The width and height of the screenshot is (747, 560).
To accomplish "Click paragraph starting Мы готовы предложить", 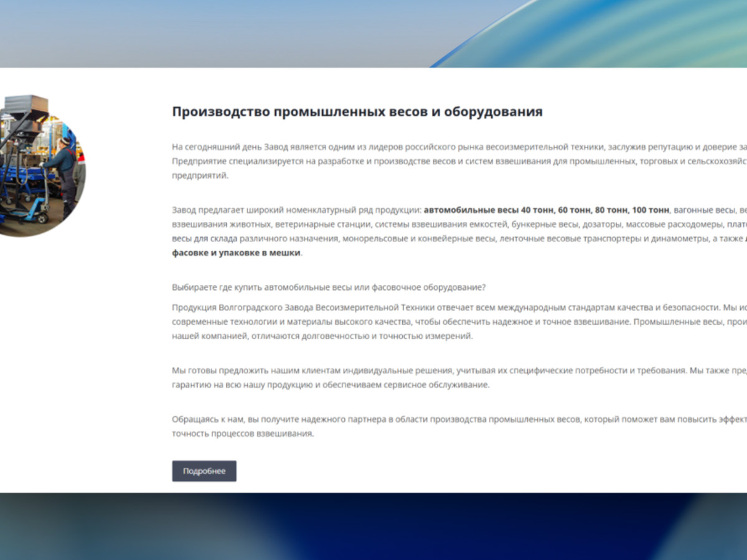I will point(459,378).
